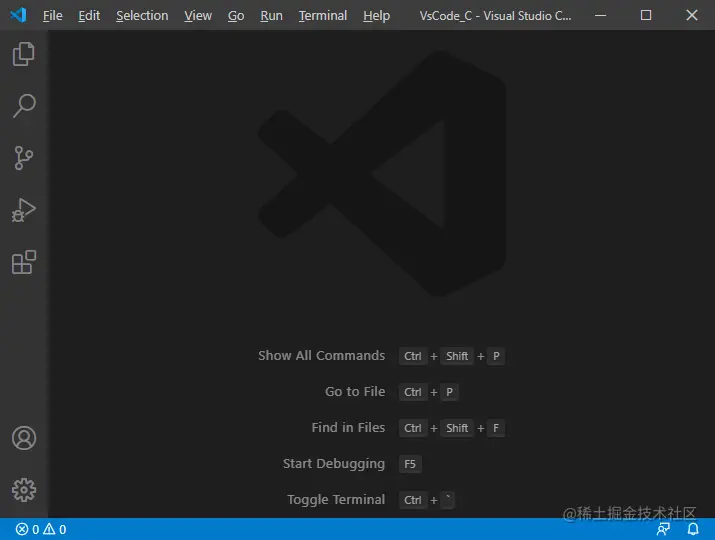Open the Go menu
The image size is (715, 540).
pyautogui.click(x=236, y=16)
